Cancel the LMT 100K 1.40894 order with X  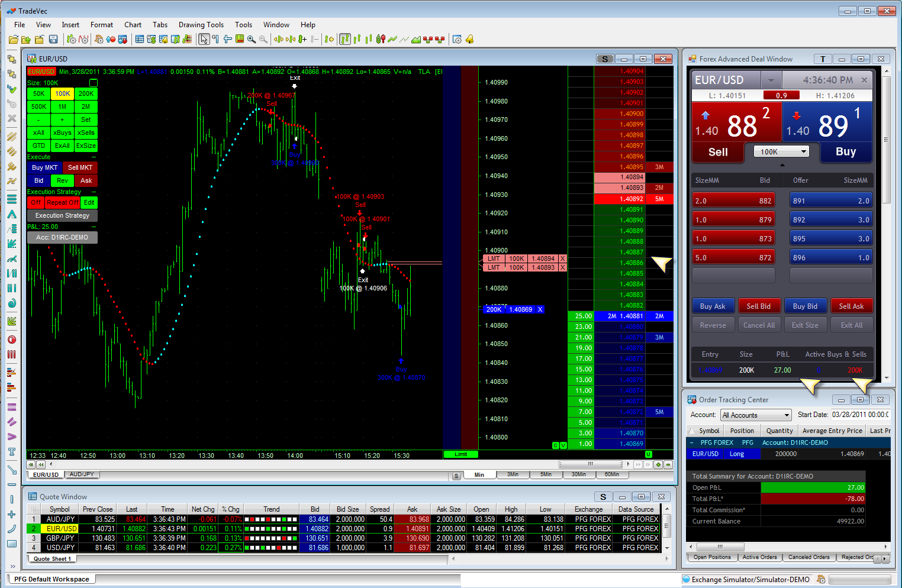tap(563, 259)
